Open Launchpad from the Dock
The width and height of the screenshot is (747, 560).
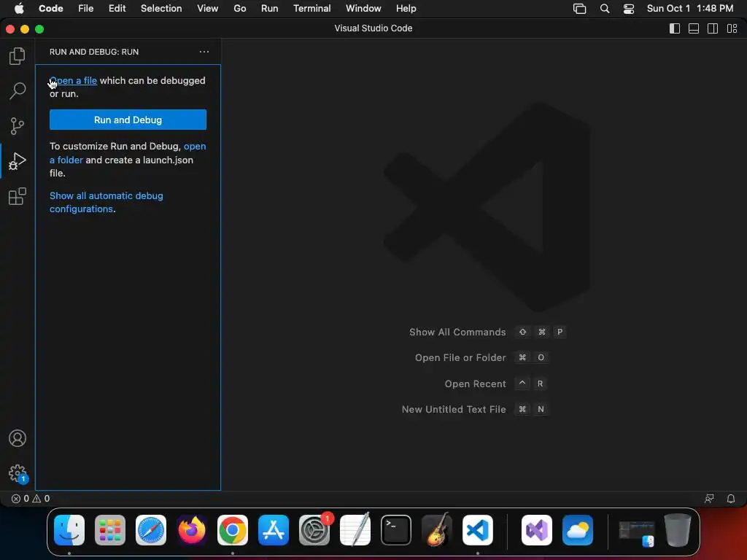coord(110,530)
